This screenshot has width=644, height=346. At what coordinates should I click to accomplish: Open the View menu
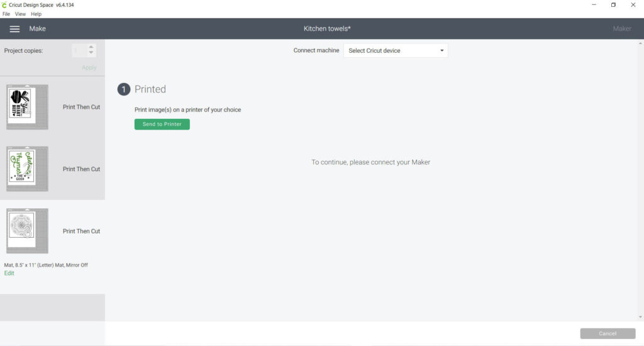(x=20, y=14)
